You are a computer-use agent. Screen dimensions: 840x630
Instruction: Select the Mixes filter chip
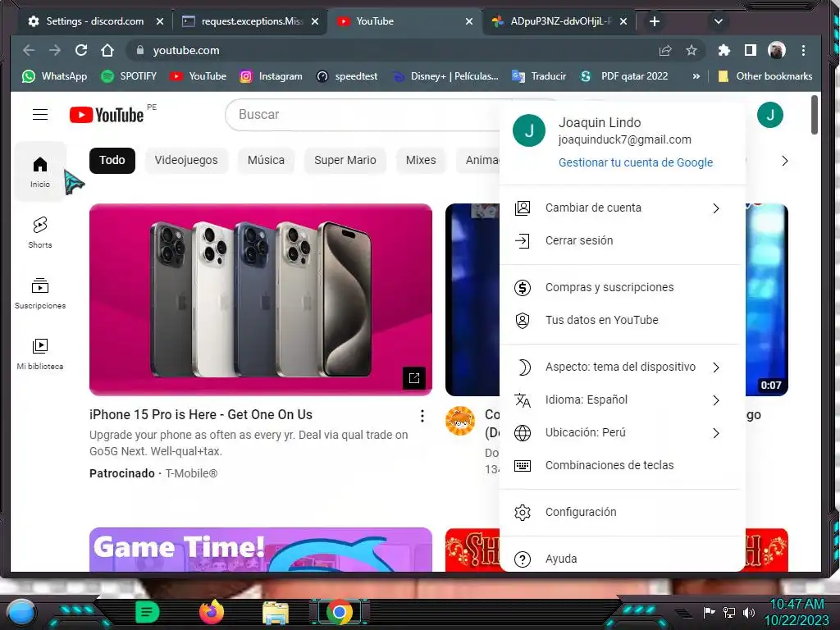click(x=421, y=160)
